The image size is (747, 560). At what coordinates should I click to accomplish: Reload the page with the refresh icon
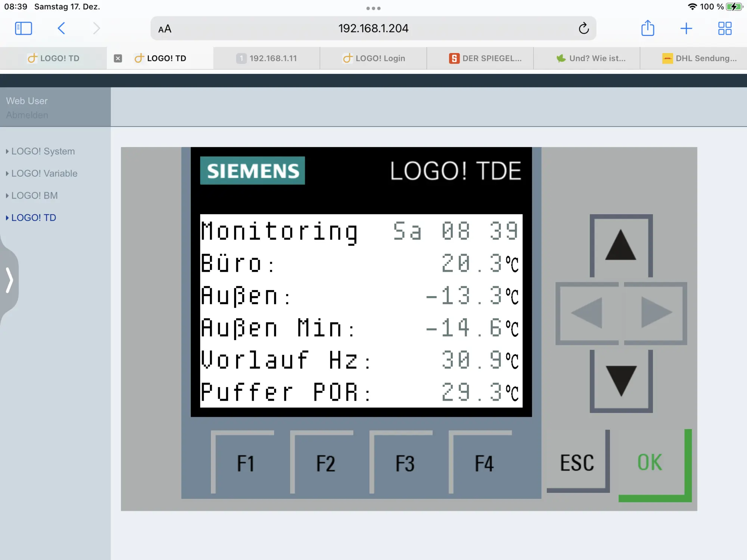point(583,28)
